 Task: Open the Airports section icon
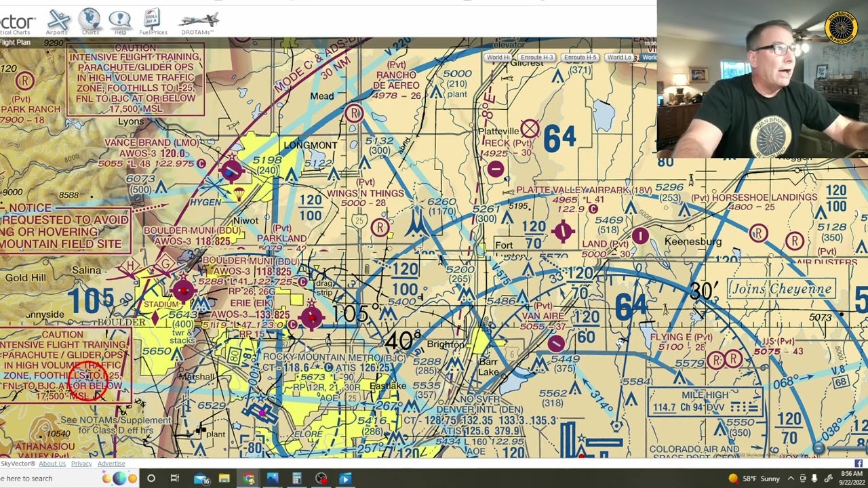click(57, 22)
